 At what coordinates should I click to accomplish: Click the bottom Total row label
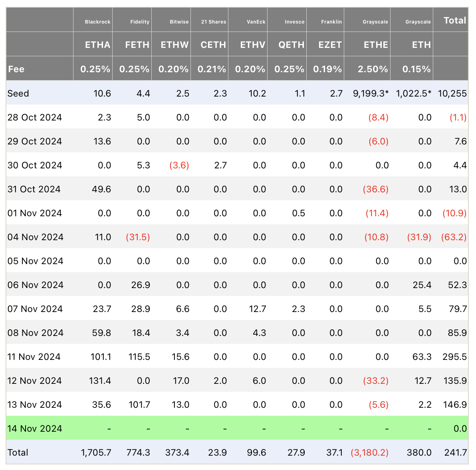pos(18,453)
